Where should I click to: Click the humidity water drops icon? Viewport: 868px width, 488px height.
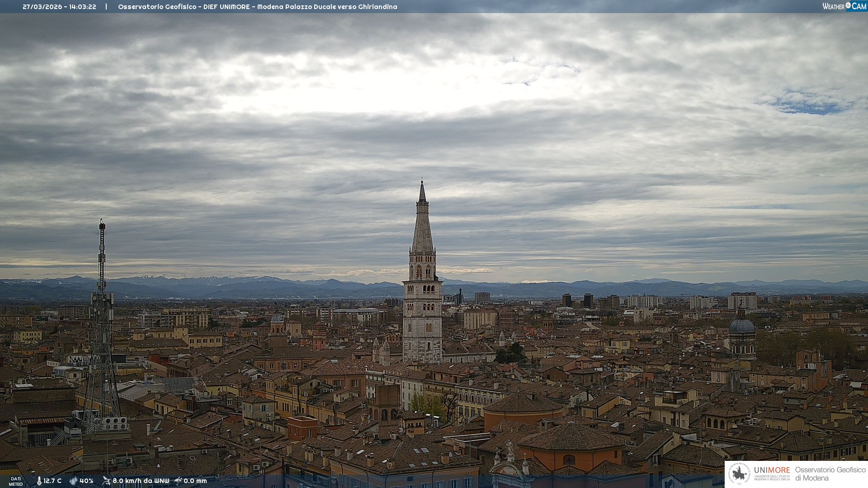tap(73, 481)
